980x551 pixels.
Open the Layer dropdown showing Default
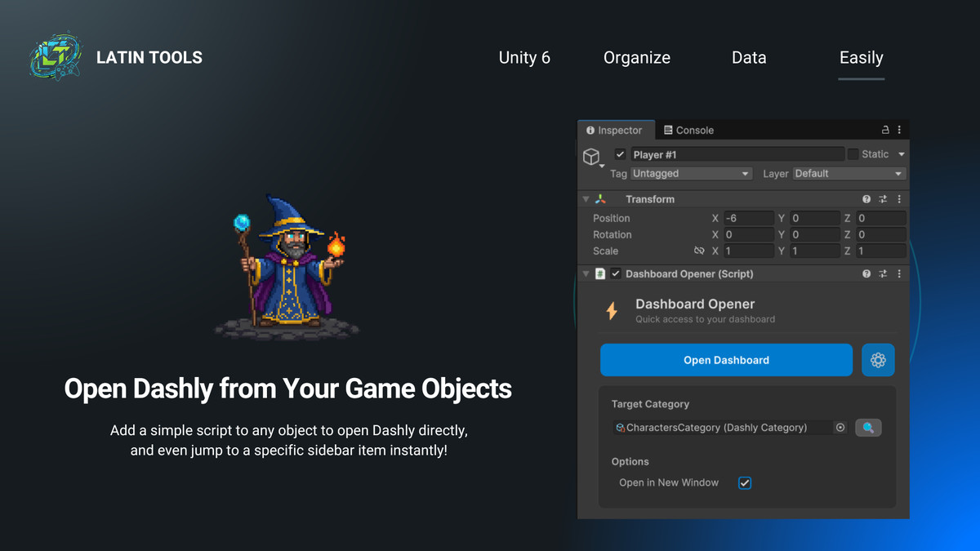pos(848,173)
